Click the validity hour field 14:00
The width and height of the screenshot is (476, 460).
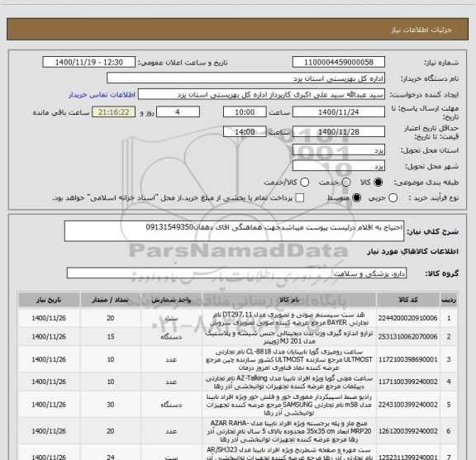[x=245, y=132]
